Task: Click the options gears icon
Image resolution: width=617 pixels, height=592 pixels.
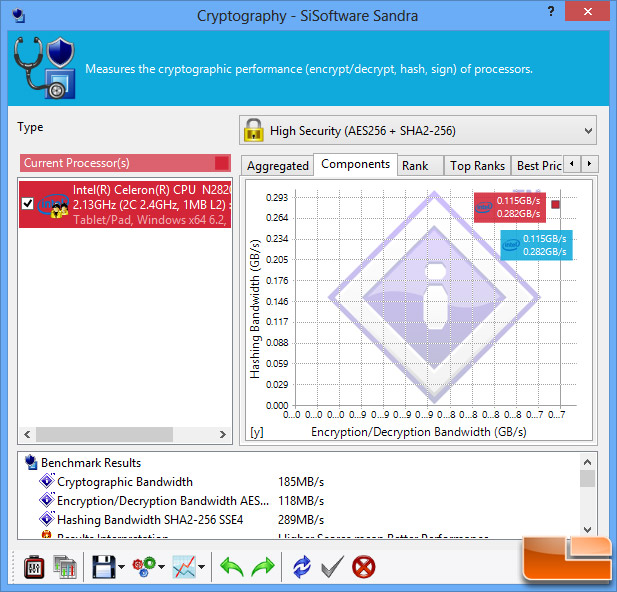Action: [144, 567]
